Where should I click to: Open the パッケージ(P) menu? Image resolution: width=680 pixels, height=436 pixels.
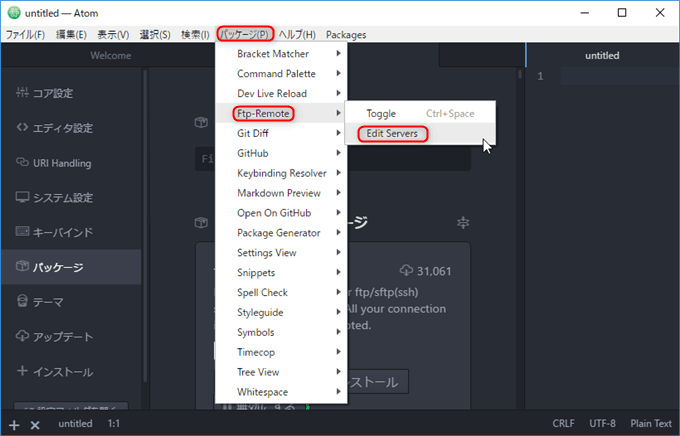245,34
